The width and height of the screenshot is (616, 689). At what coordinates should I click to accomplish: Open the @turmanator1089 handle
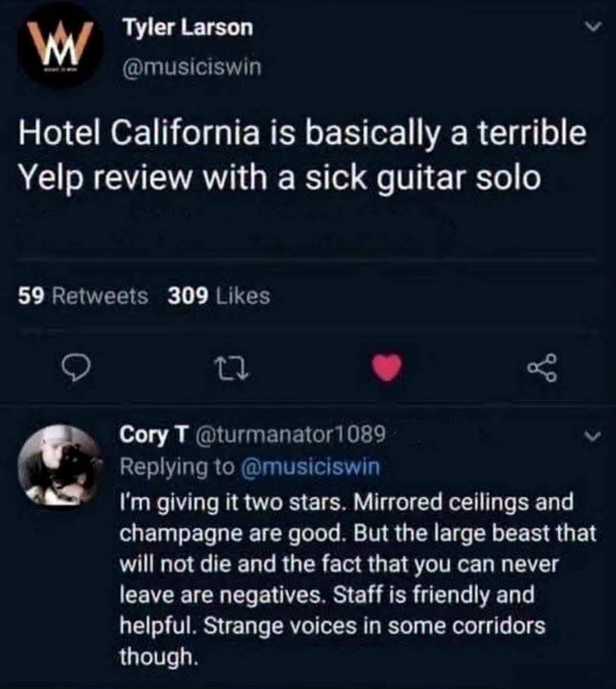pos(289,434)
